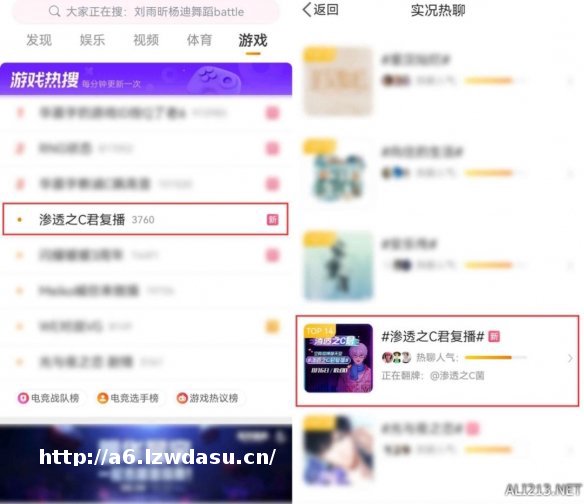Click the participant avatars in 渗透之C君复播 chat
This screenshot has width=584, height=504.
click(x=396, y=357)
